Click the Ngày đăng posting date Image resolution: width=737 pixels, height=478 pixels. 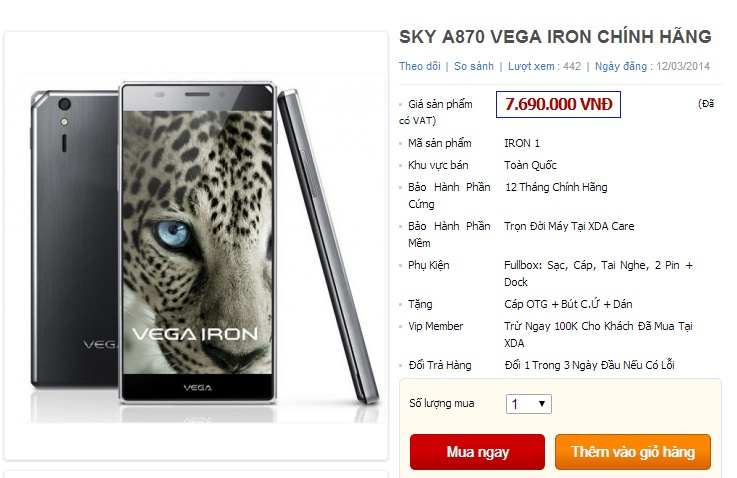point(652,67)
